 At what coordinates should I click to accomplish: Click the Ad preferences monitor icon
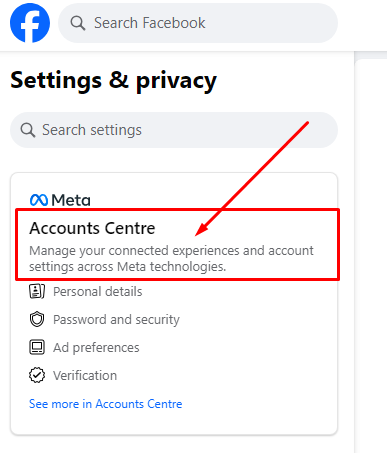pos(37,347)
